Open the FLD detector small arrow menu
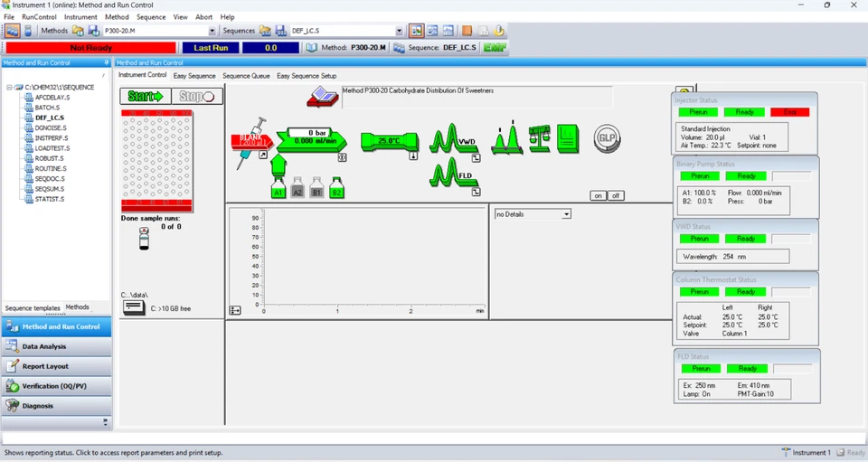868x462 pixels. 476,192
